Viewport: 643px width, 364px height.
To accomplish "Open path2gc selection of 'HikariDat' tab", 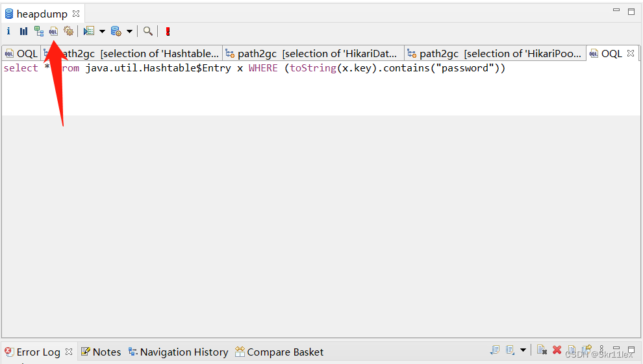I will (312, 54).
